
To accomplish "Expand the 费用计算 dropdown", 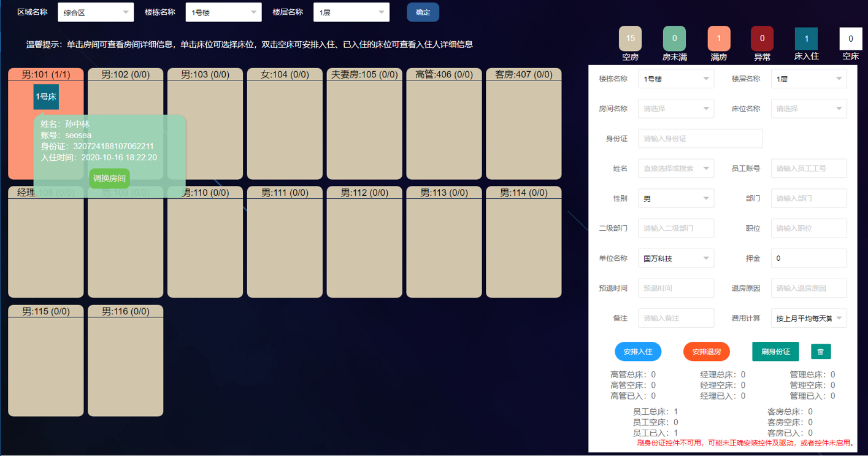I will click(x=808, y=318).
